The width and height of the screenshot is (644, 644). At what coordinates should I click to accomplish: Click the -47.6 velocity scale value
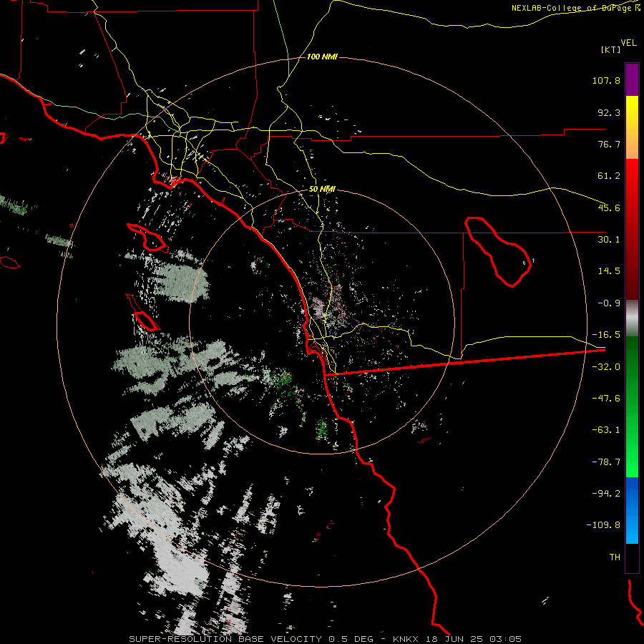(x=606, y=399)
